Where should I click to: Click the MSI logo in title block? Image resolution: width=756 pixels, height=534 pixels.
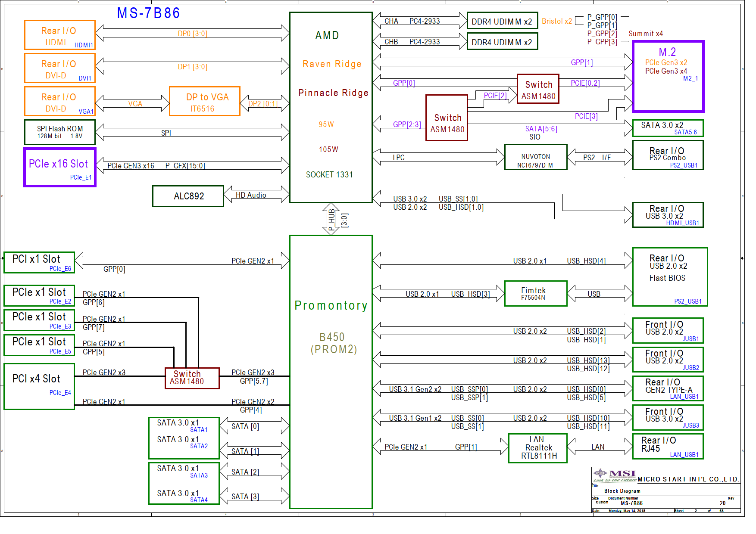point(615,475)
